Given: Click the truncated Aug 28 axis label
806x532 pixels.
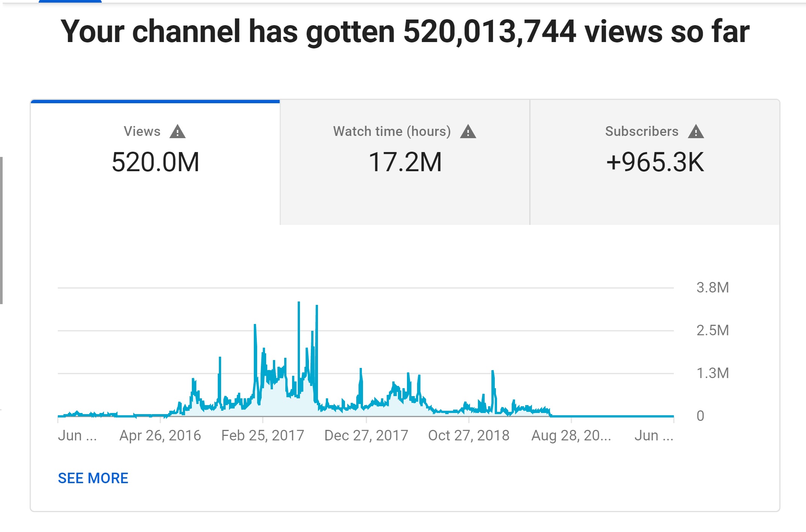Looking at the screenshot, I should tap(571, 436).
